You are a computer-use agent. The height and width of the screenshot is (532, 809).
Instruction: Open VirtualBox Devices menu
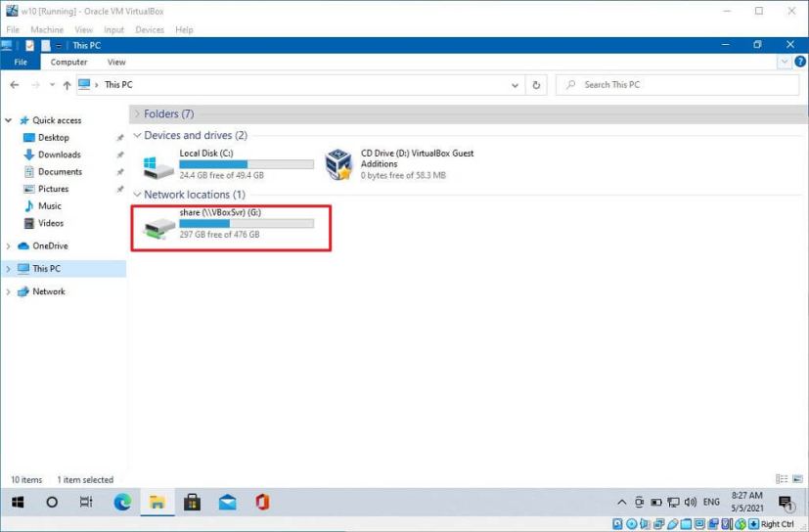click(150, 30)
